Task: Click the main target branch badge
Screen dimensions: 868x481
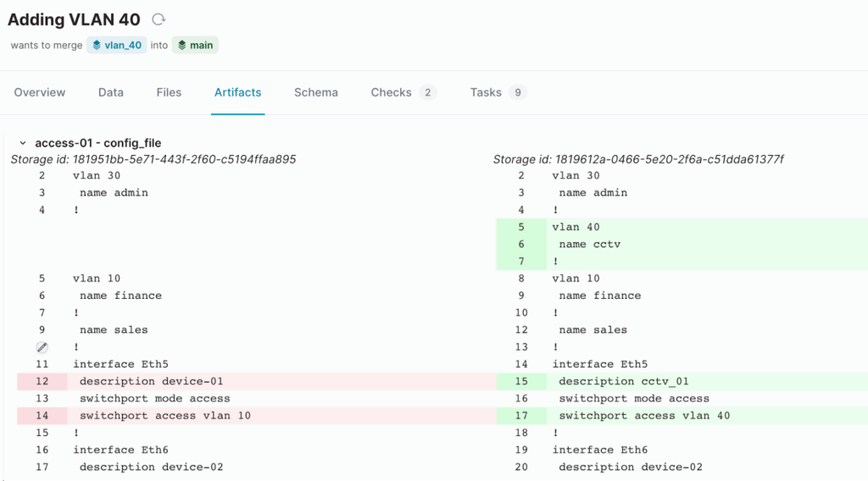Action: pyautogui.click(x=196, y=46)
